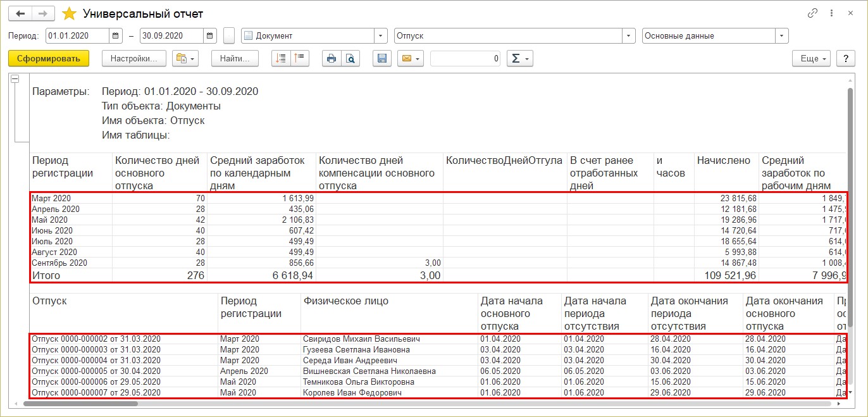Image resolution: width=868 pixels, height=417 pixels.
Task: Copy link via the chain icon
Action: coord(813,13)
